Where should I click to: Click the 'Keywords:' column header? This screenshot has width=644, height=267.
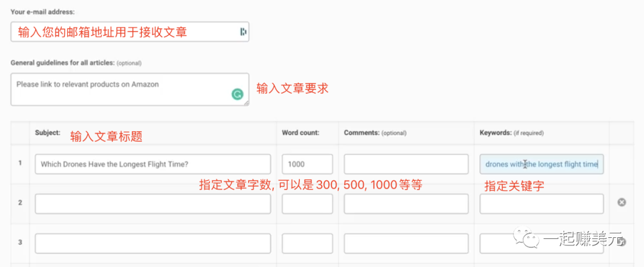coord(496,133)
